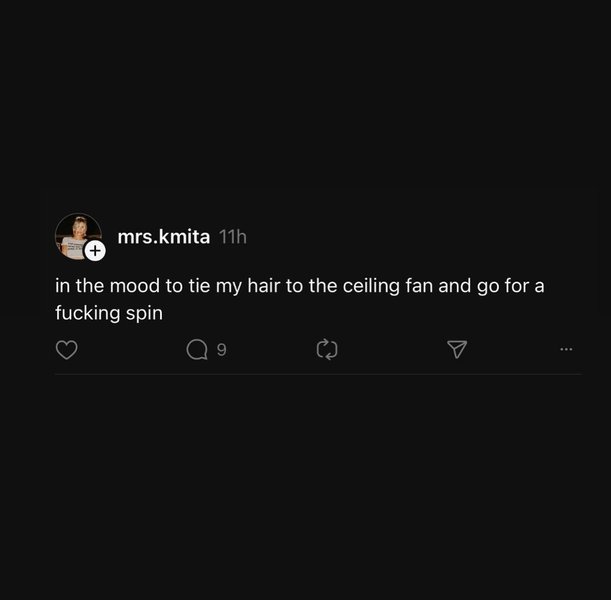Share the post with the paper plane icon
Screen dimensions: 611x600
[457, 349]
